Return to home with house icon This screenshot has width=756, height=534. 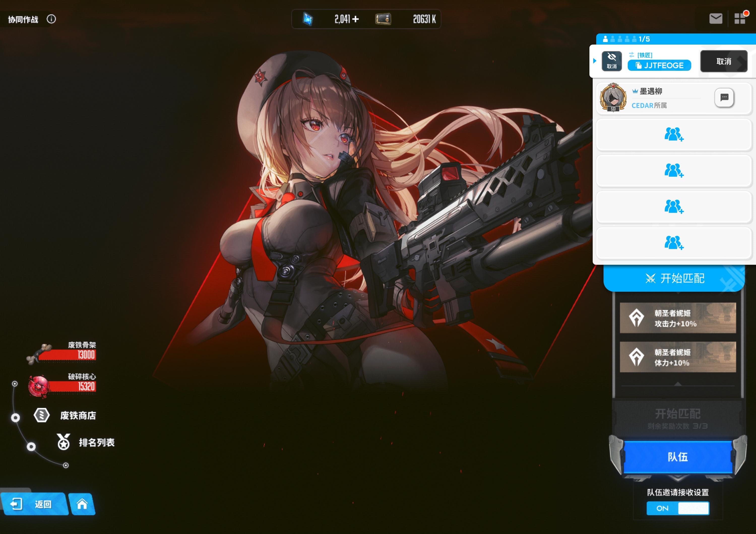(82, 504)
